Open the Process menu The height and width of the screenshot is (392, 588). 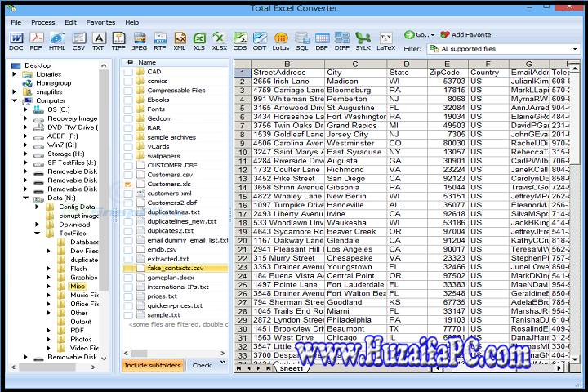tap(43, 23)
